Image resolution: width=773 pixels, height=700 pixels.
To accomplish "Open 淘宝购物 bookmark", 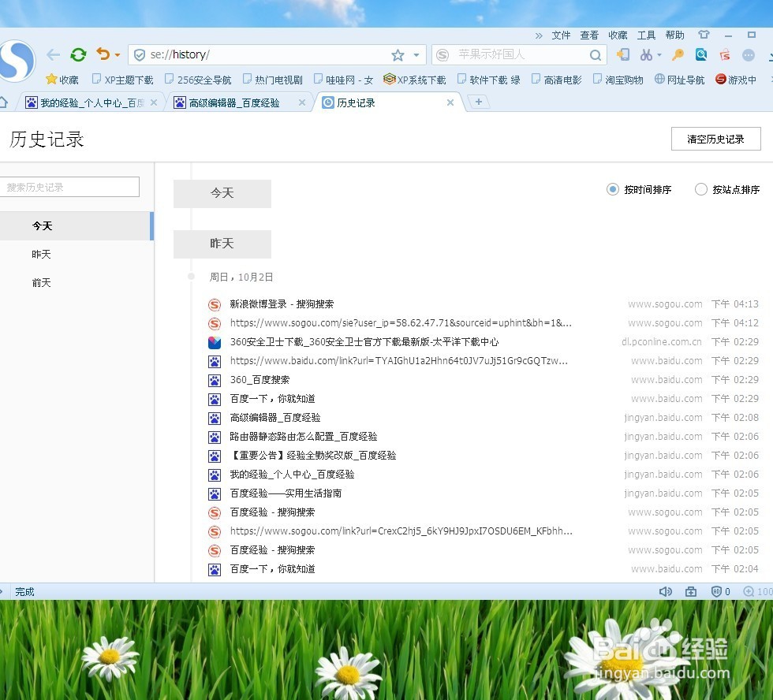I will coord(618,80).
